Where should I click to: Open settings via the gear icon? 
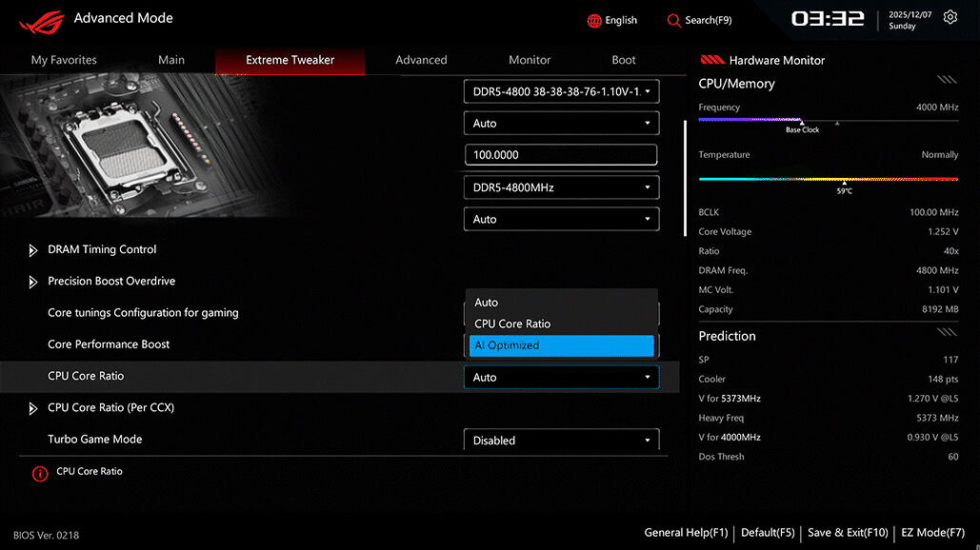point(950,18)
